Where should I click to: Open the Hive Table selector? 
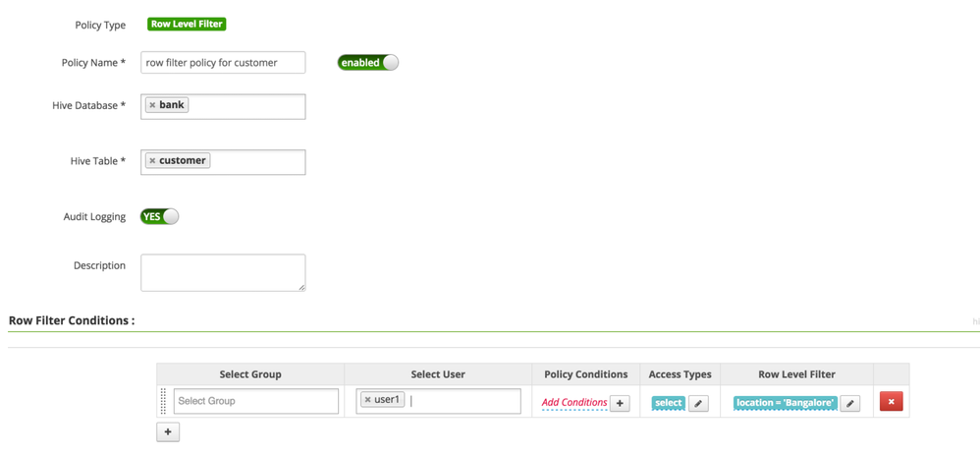[x=255, y=162]
